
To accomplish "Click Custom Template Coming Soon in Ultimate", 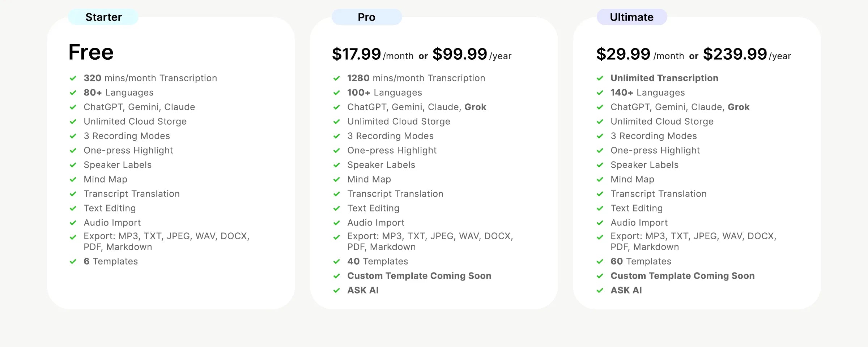I will [682, 276].
